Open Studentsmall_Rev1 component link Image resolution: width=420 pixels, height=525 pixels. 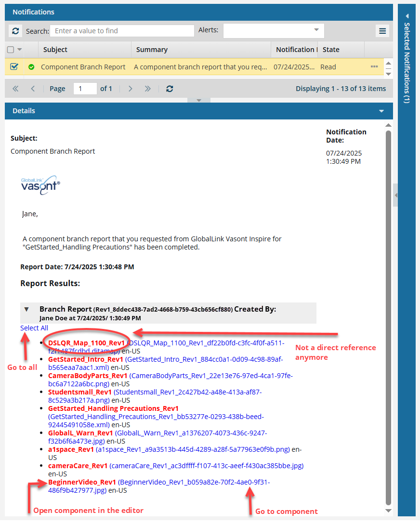pos(79,393)
